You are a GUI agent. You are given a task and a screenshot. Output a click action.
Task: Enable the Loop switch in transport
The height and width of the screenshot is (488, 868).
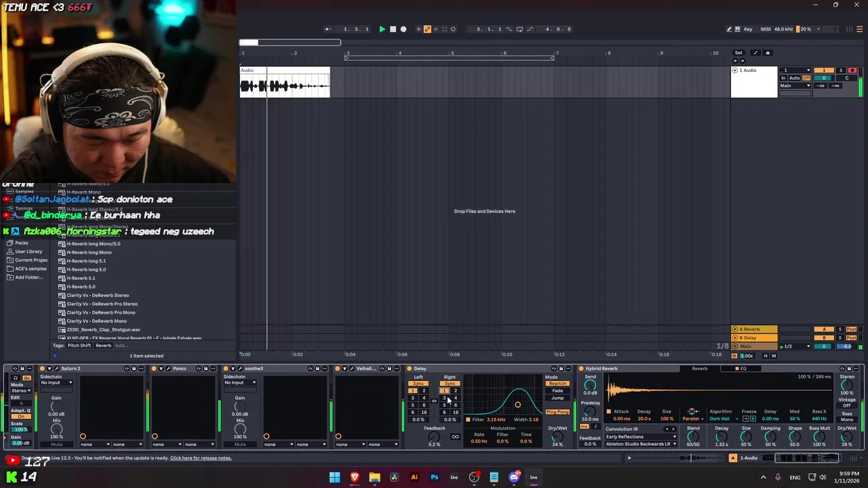519,29
